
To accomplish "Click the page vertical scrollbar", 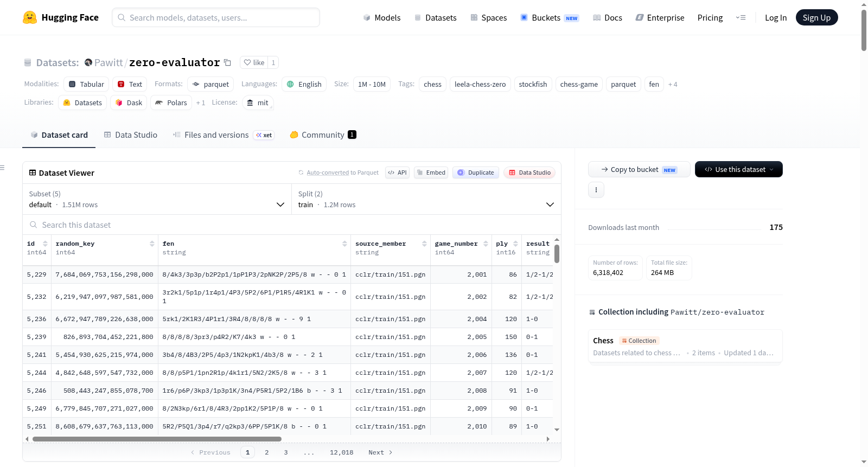I will coord(864,30).
